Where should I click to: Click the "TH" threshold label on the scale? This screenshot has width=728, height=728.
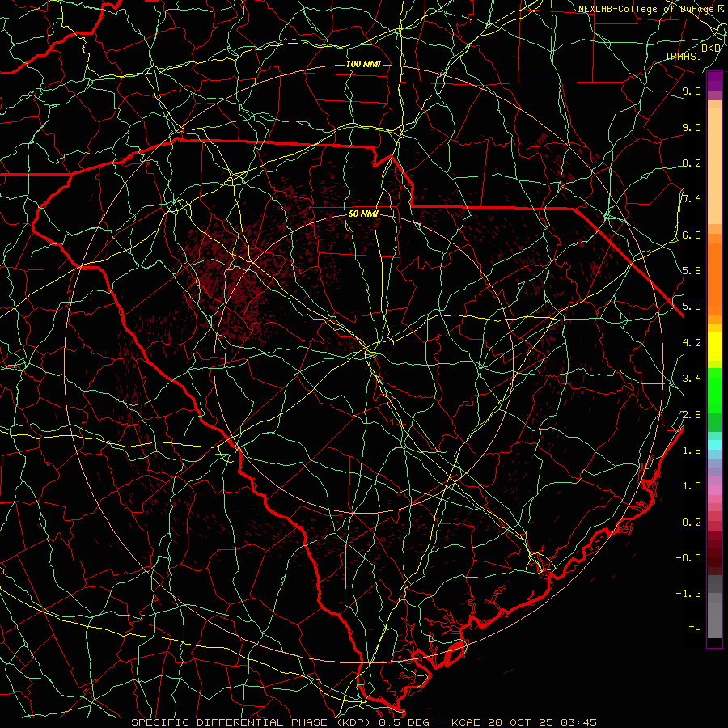[695, 629]
